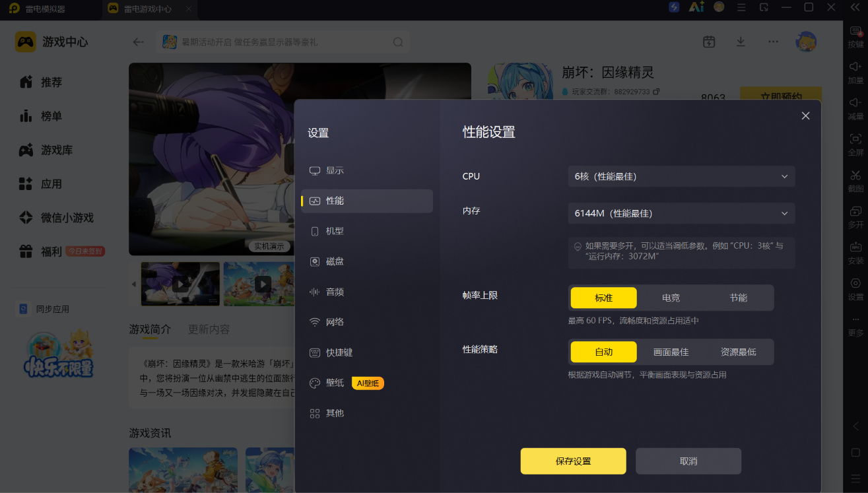Open the three-dots more menu in header

[x=773, y=42]
